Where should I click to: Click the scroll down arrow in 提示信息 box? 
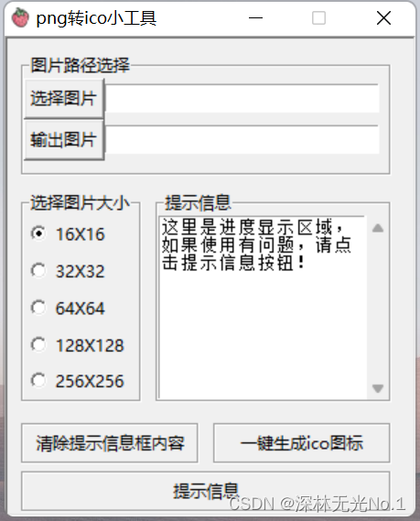tap(378, 388)
